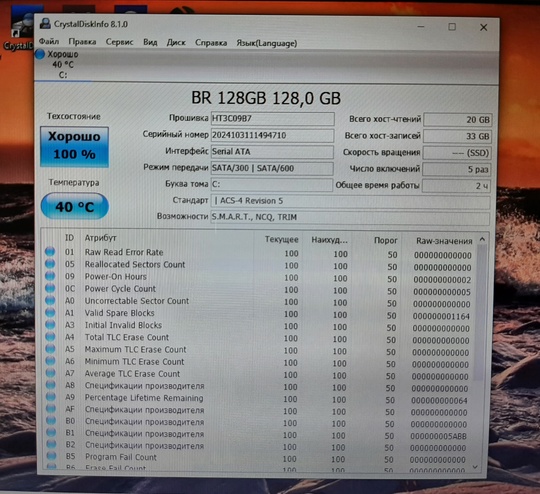Click status icon for Minimum TLC Erase Count
This screenshot has width=540, height=494.
click(50, 360)
